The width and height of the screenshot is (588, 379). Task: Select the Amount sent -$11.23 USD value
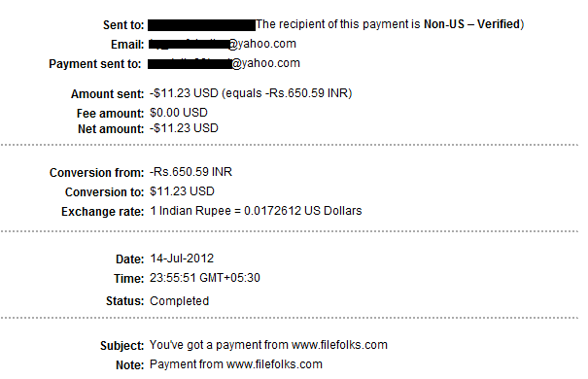tap(184, 93)
